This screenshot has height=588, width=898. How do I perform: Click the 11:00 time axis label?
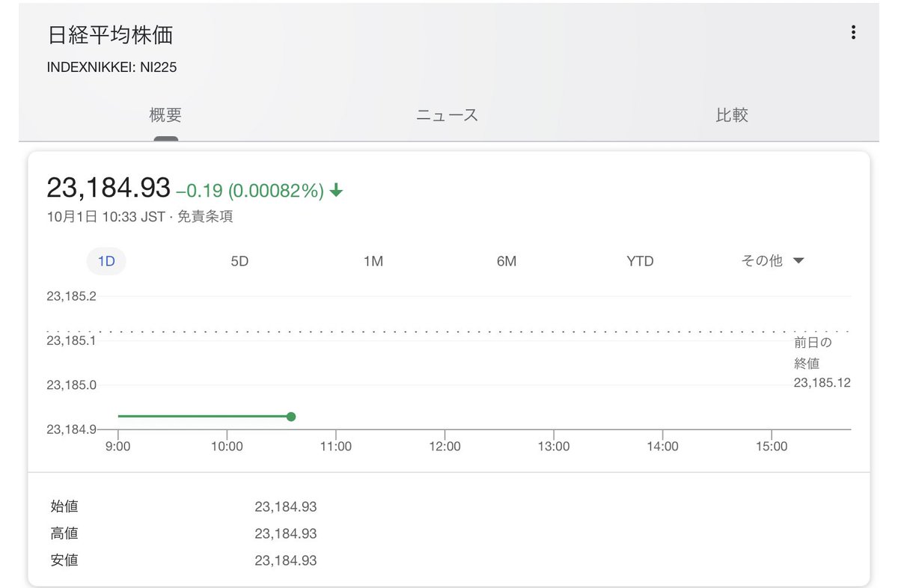pyautogui.click(x=336, y=447)
